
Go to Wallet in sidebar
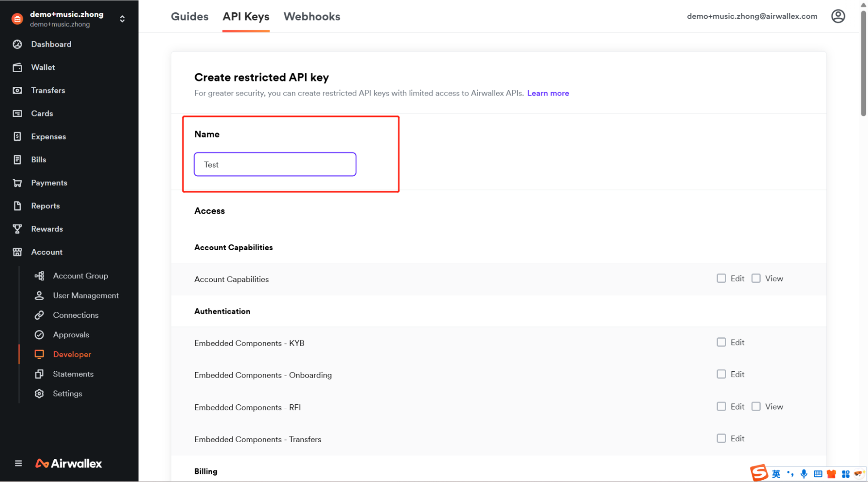tap(43, 67)
